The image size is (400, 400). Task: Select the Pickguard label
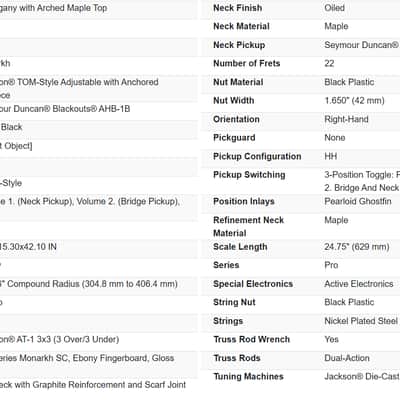coord(234,138)
